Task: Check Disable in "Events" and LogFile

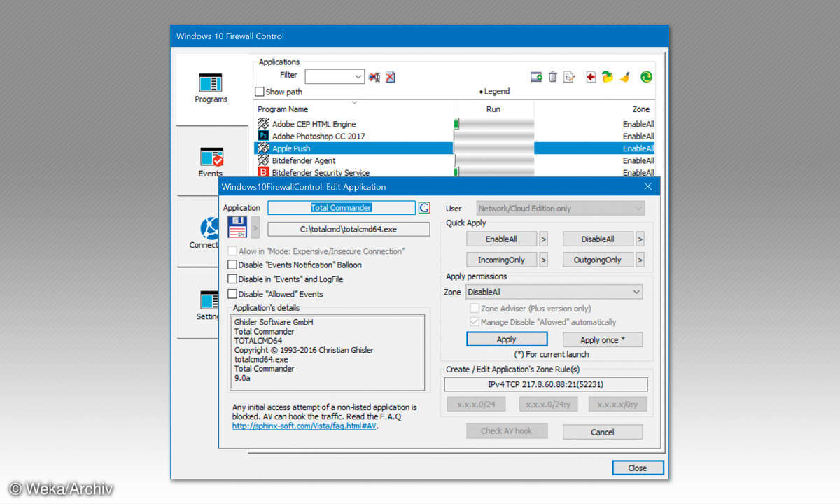Action: click(232, 279)
